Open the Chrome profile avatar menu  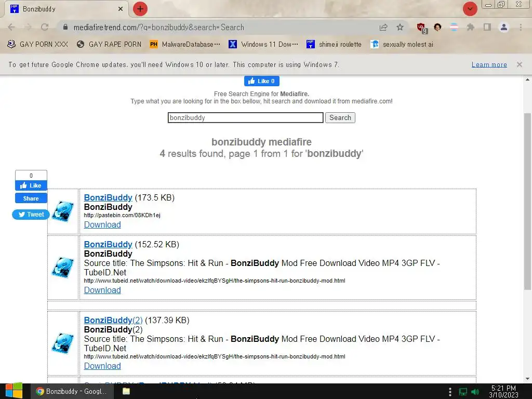[x=504, y=27]
